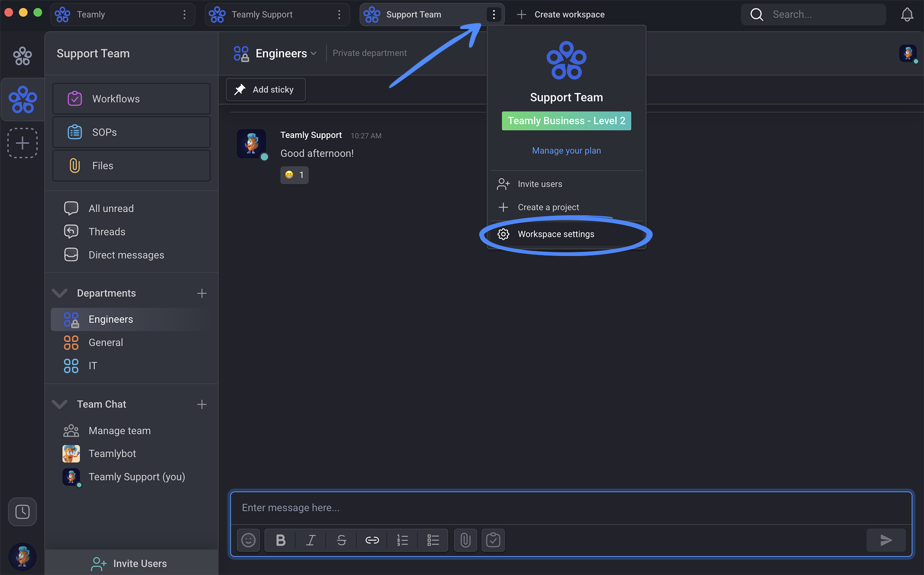Open the Files section
Screen dimensions: 924x575
(x=131, y=166)
